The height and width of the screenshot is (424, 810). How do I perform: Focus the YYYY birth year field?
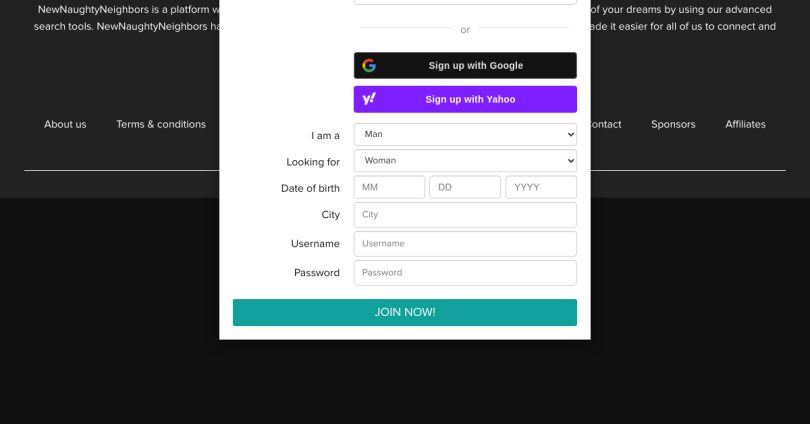point(541,187)
